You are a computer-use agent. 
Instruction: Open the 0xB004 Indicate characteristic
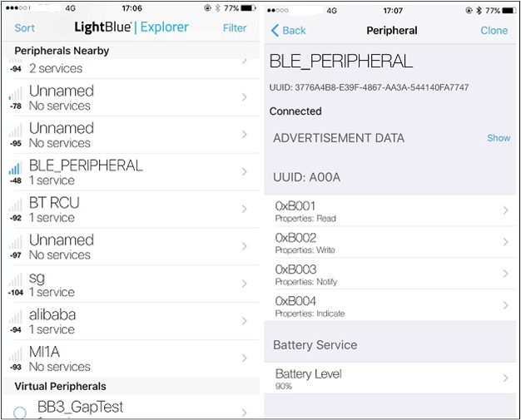click(390, 306)
